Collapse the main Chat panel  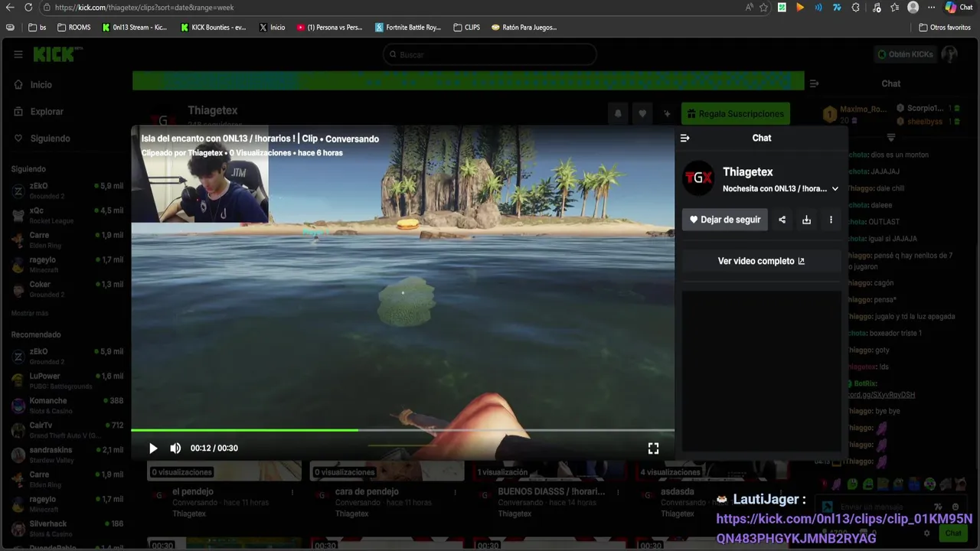[814, 83]
